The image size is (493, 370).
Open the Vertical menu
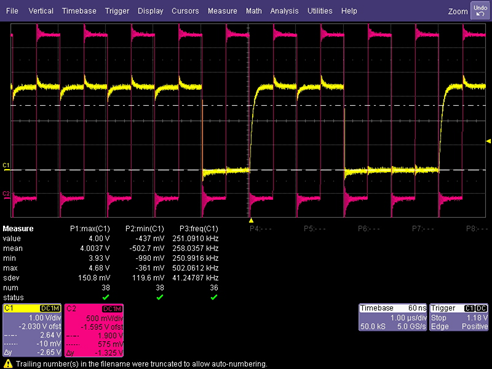click(x=41, y=11)
